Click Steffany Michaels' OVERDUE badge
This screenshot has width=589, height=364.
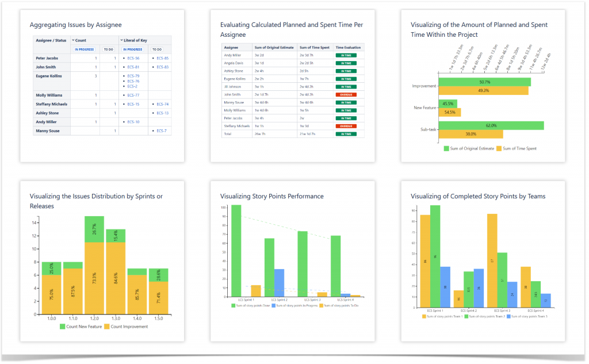pos(346,126)
